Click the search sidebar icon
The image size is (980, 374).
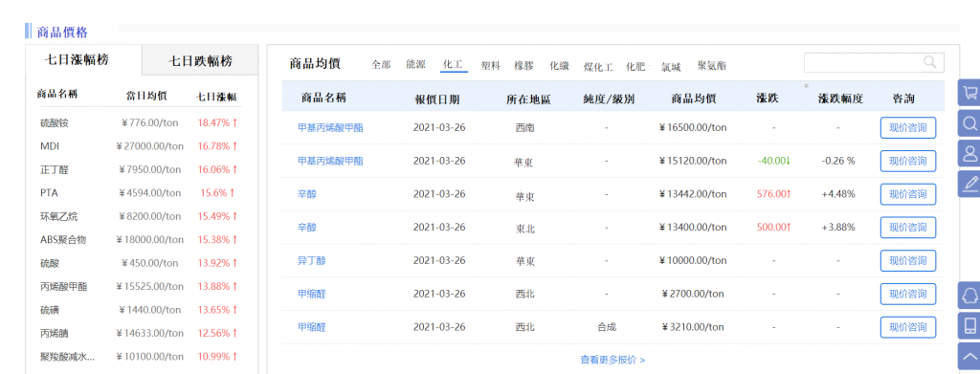[969, 123]
